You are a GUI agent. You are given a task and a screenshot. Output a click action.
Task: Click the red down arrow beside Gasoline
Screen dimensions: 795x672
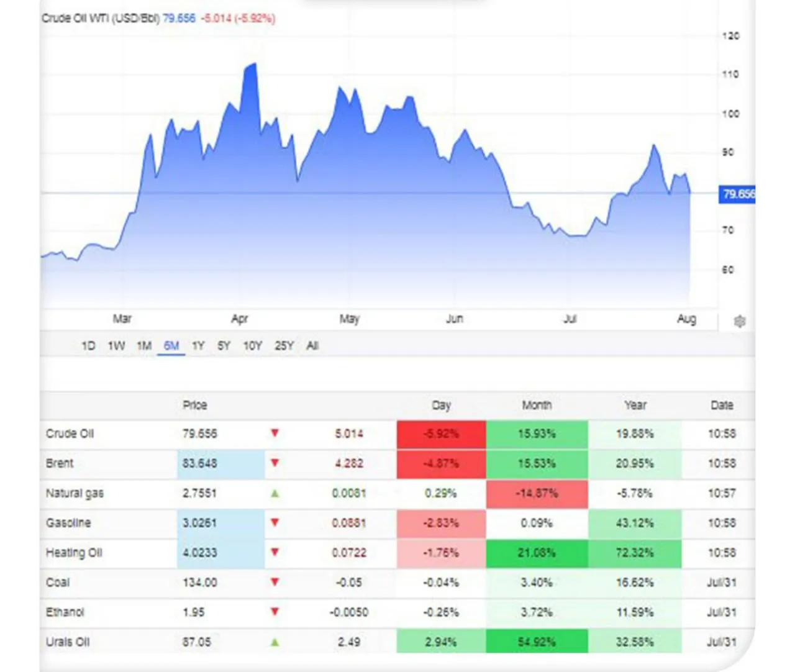[275, 522]
